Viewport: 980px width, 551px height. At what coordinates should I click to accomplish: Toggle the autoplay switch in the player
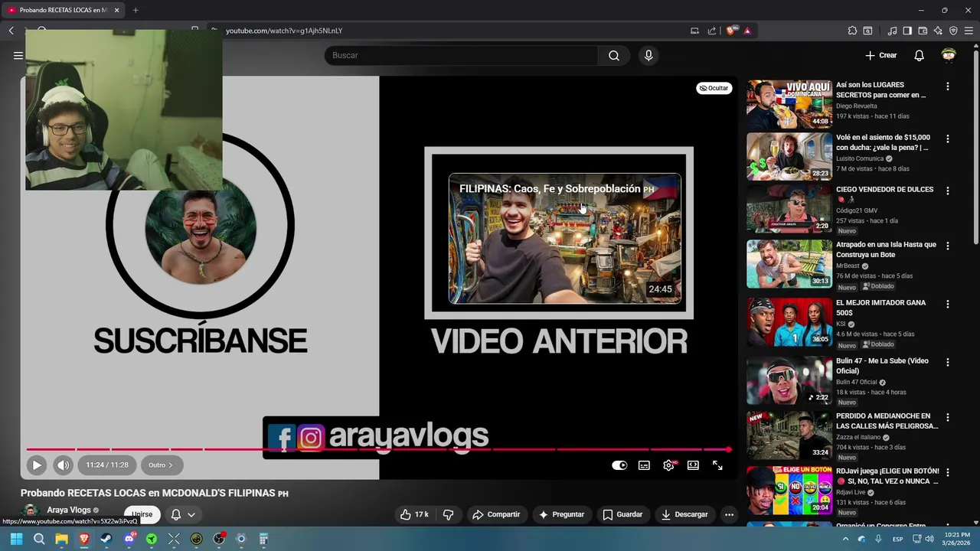[619, 465]
